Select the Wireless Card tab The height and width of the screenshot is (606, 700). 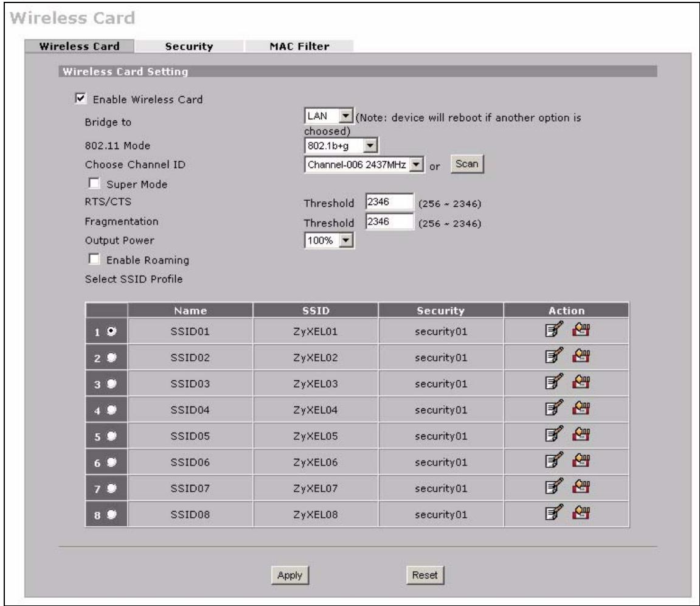[x=80, y=46]
